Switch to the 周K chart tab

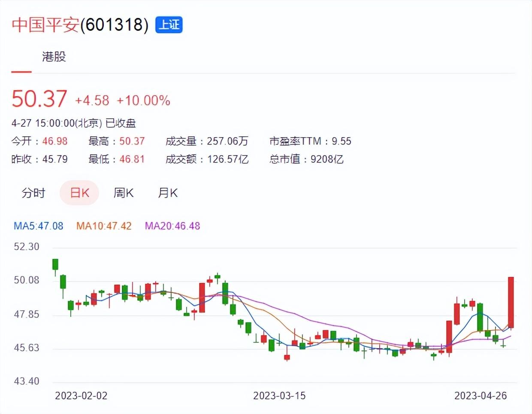click(124, 193)
